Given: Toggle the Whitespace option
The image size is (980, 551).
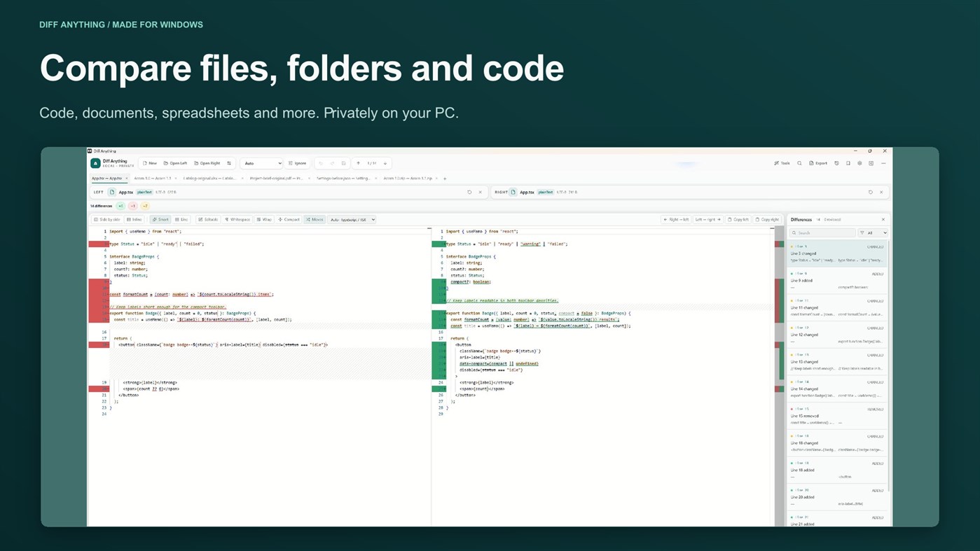Looking at the screenshot, I should pos(237,220).
